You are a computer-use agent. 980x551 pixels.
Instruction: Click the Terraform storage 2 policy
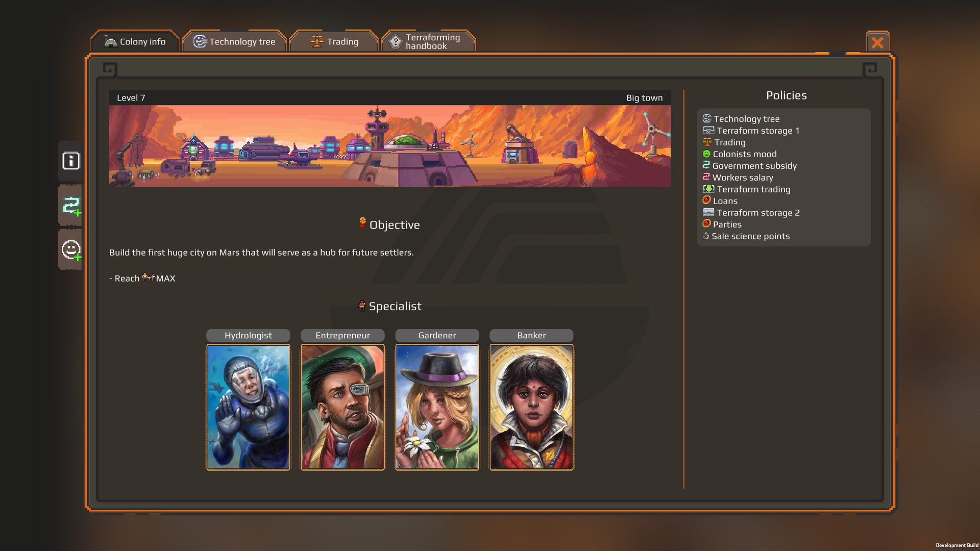point(751,212)
